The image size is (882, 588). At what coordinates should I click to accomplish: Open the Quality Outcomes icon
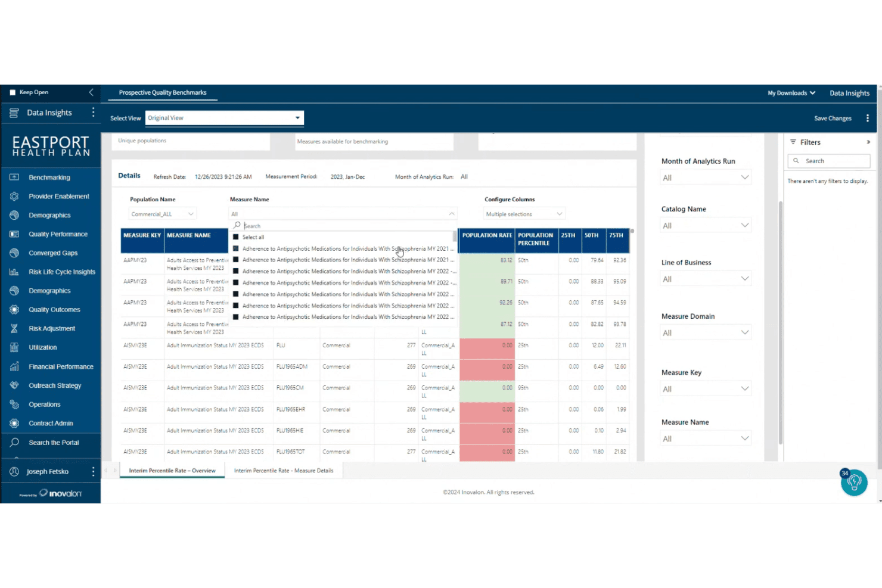tap(14, 310)
